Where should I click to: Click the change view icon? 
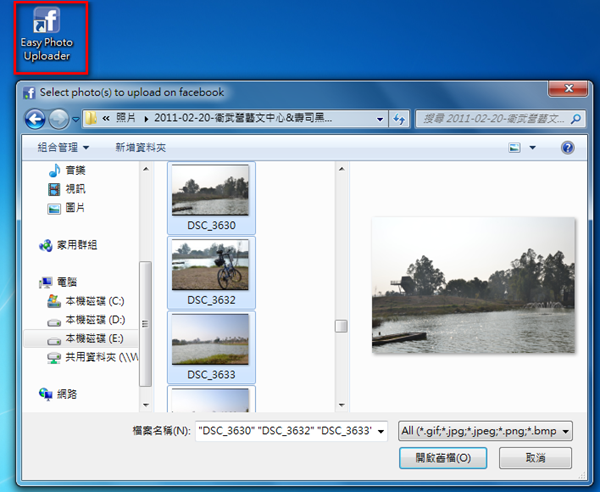[514, 147]
